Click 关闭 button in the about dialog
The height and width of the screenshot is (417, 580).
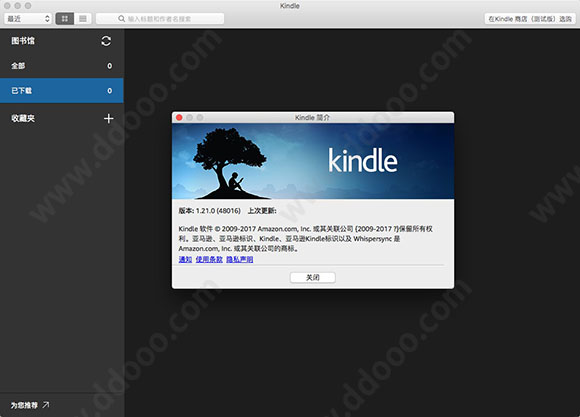(313, 277)
